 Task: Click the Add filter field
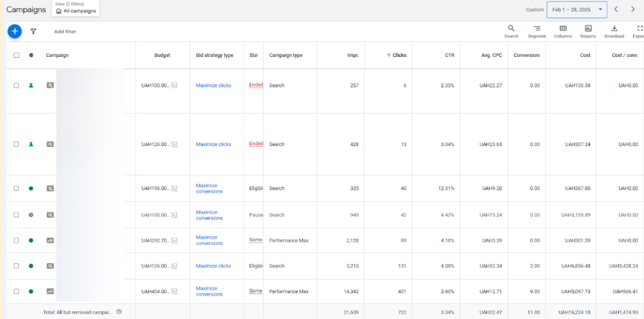[65, 32]
